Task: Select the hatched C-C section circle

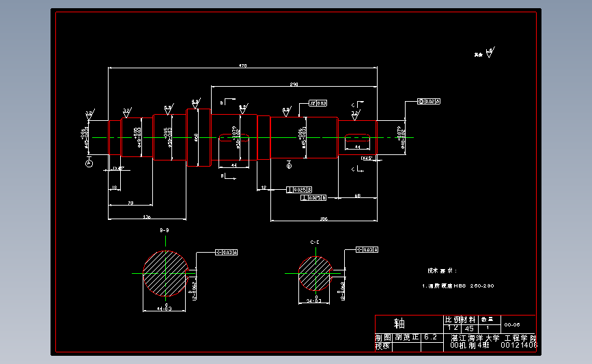Action: 315,273
